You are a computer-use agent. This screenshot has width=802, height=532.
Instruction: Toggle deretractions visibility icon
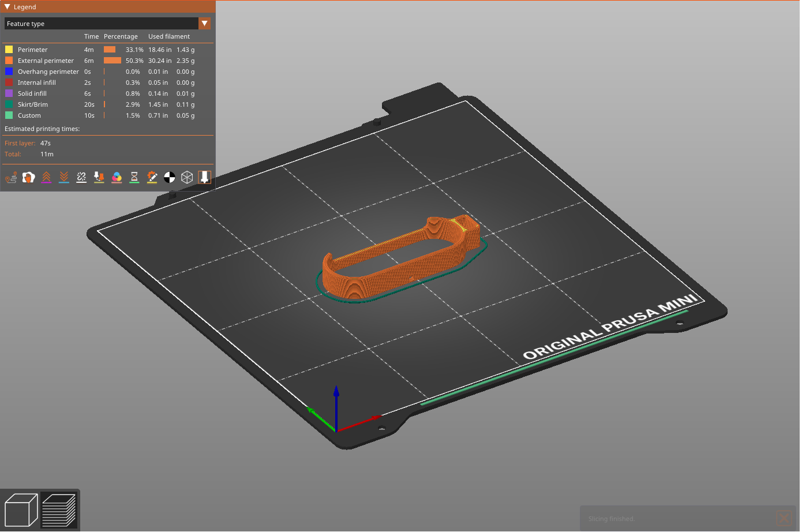point(64,178)
